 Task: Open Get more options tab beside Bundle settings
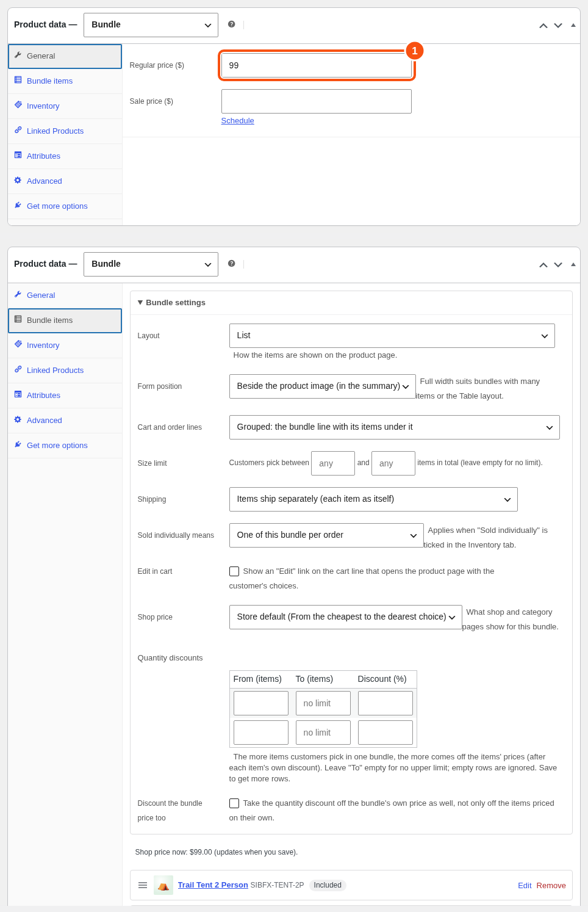click(x=65, y=446)
